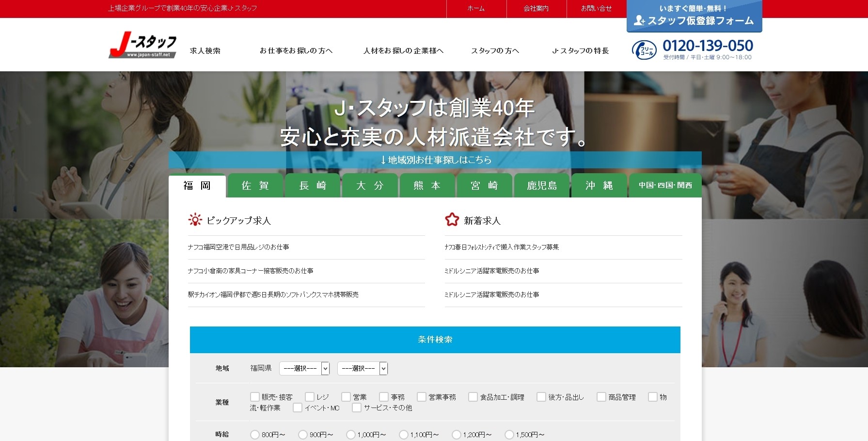
Task: Select the 800円～ wage radio button
Action: 254,435
